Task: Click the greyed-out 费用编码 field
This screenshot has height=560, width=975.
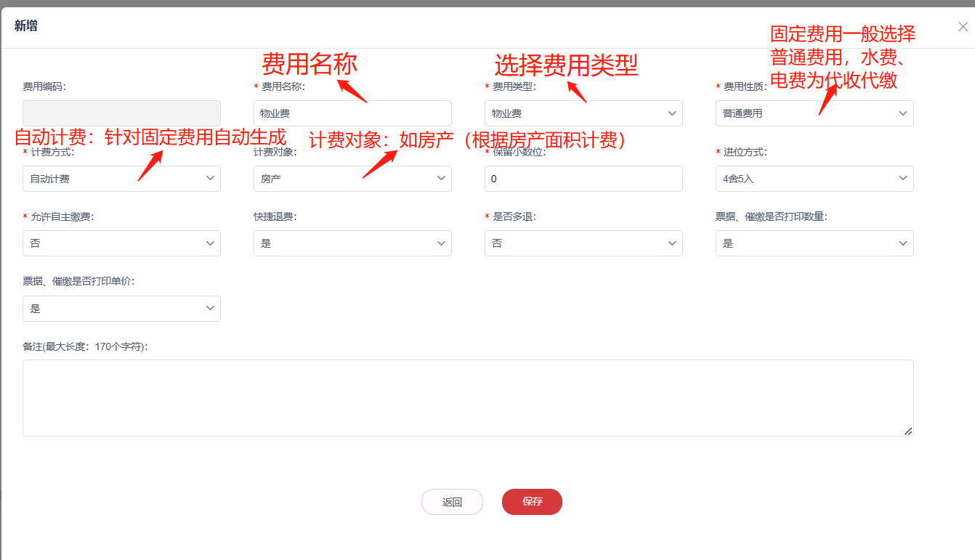Action: click(x=121, y=113)
